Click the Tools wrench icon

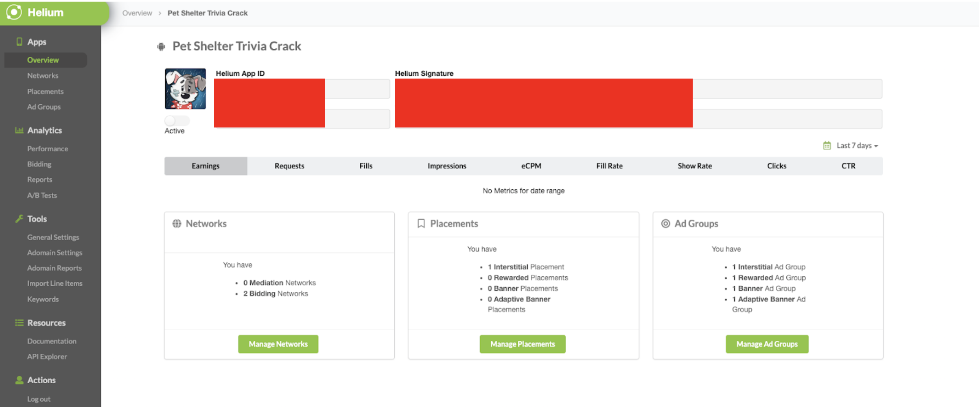pos(19,219)
